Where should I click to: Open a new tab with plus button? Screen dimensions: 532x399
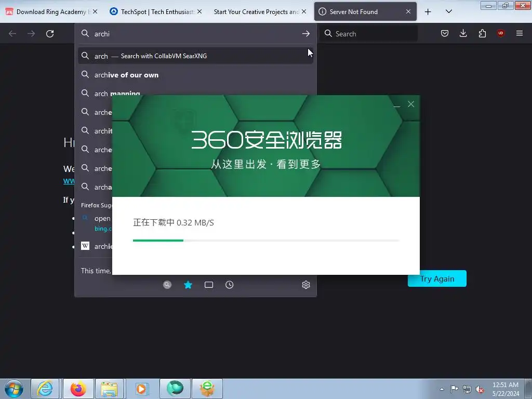(428, 12)
